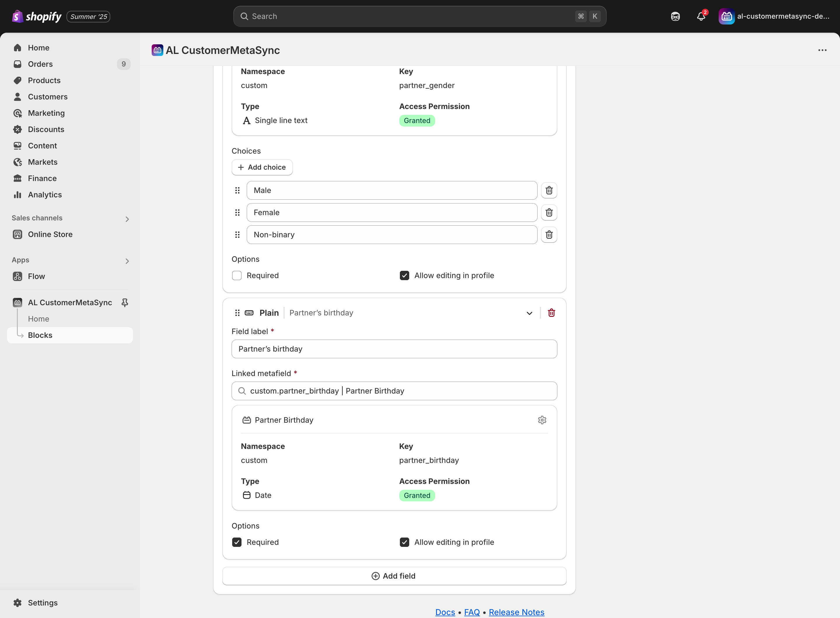The image size is (840, 618).
Task: Delete the Partner's birthday field with red trash
Action: coord(551,313)
